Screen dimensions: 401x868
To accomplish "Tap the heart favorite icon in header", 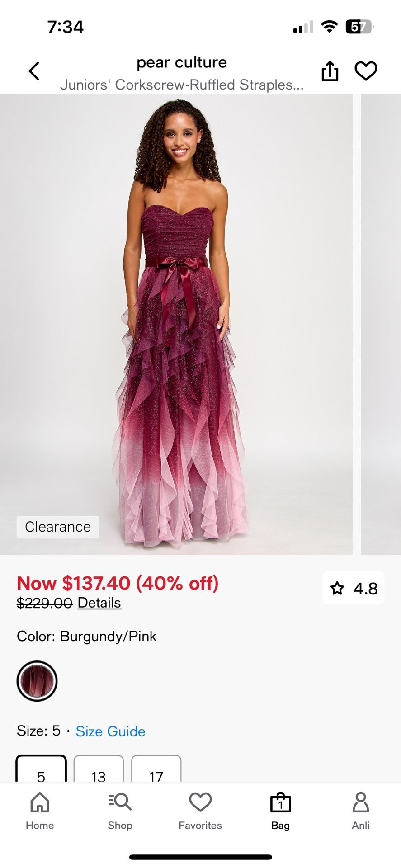I will tap(366, 71).
